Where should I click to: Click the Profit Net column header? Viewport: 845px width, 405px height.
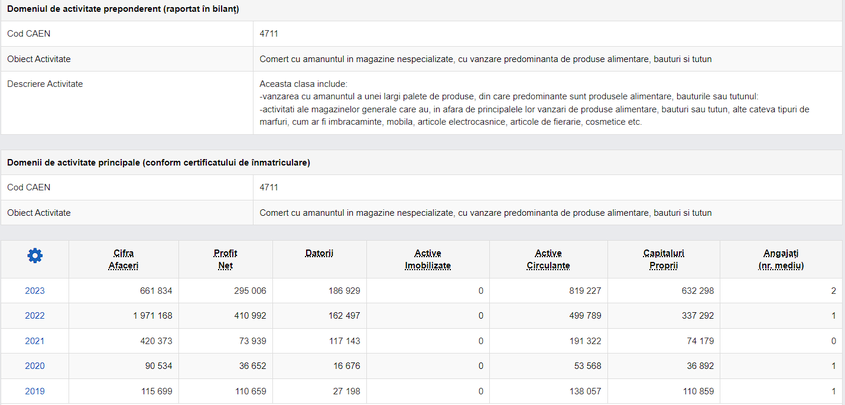[x=225, y=258]
